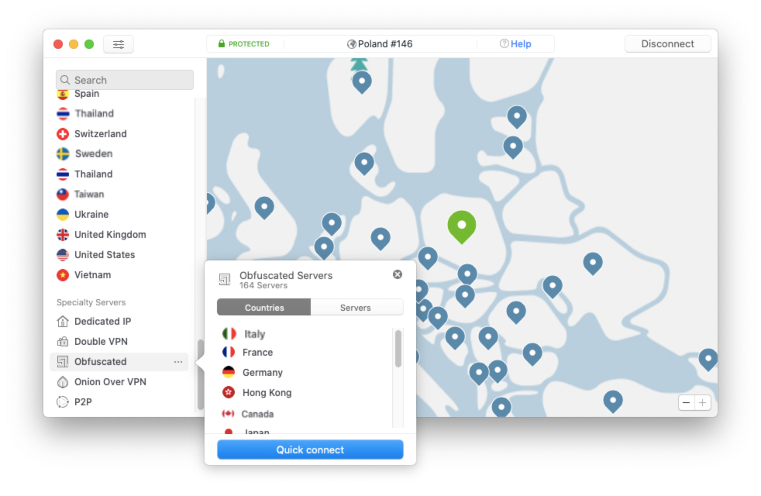This screenshot has height=496, width=761.
Task: Click the green connected server pin on map
Action: click(x=462, y=226)
